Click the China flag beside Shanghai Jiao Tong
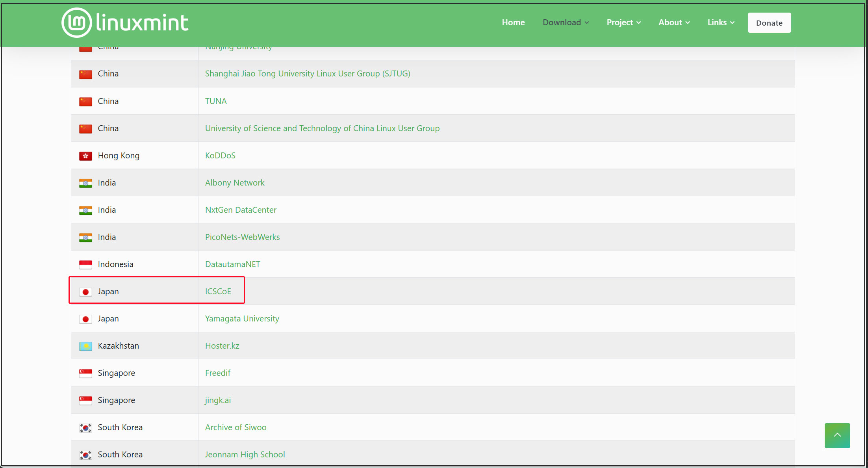This screenshot has height=468, width=868. click(x=85, y=74)
